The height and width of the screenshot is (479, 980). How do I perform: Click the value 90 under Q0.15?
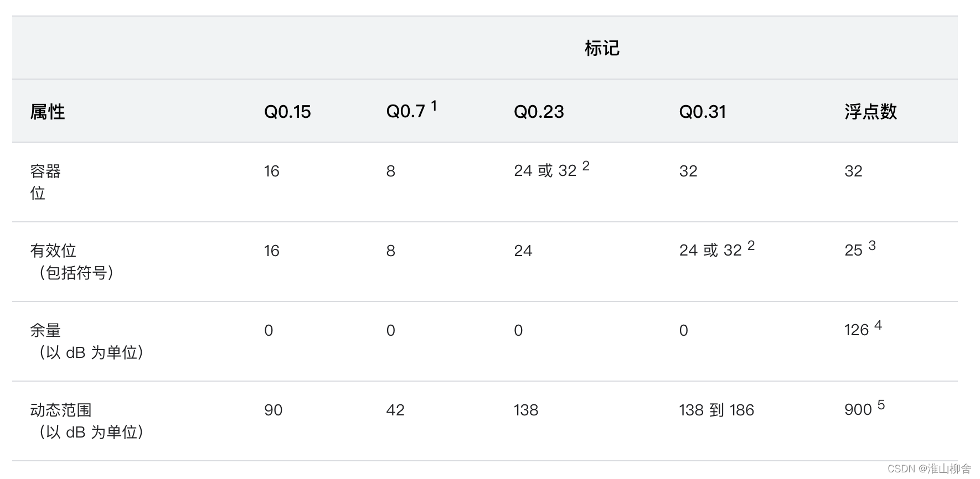click(x=274, y=410)
